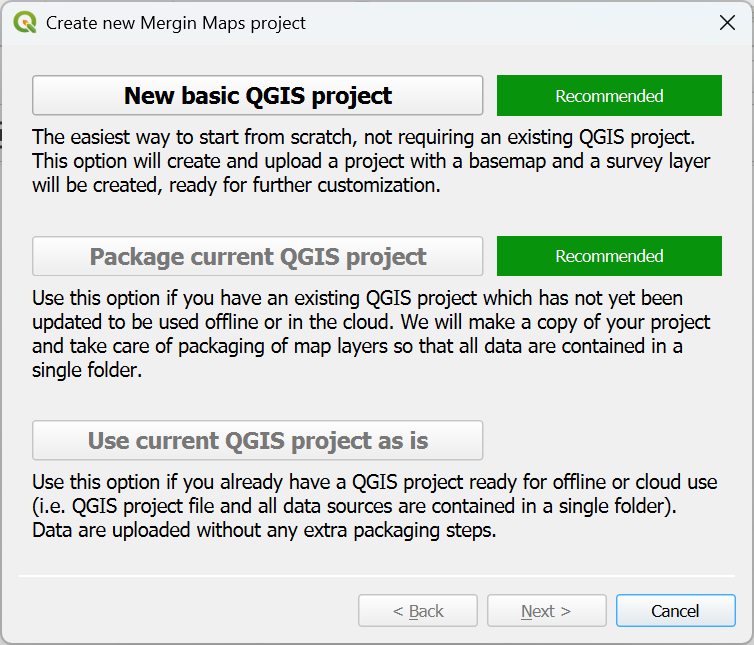Close the Create new Mergin Maps dialog
The width and height of the screenshot is (754, 645).
(727, 22)
